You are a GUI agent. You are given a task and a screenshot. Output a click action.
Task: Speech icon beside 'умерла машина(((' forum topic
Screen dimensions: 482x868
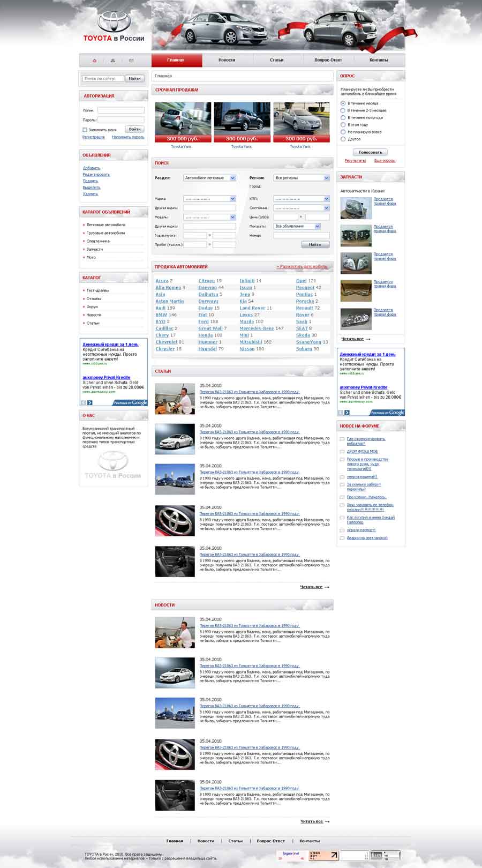342,477
